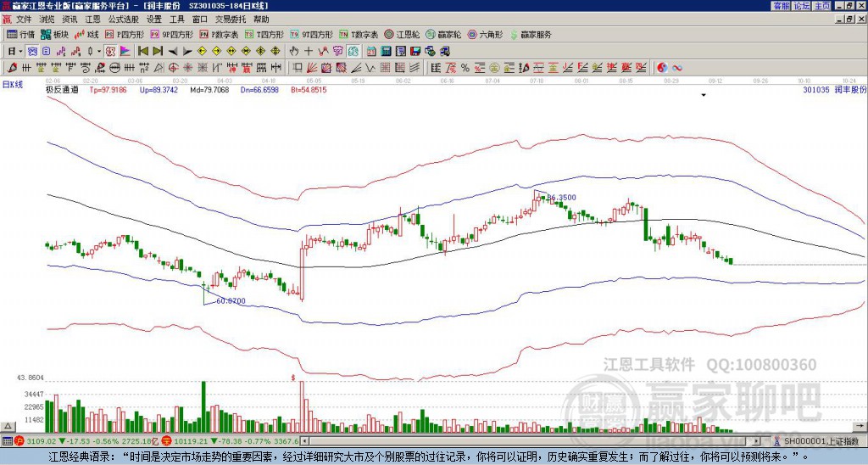
Task: Select the red fan lines tool
Action: pos(312,68)
